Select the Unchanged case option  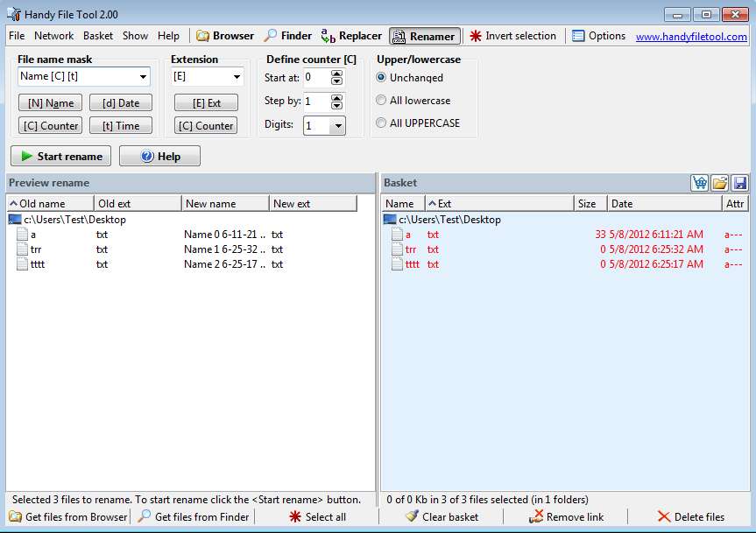pyautogui.click(x=381, y=78)
